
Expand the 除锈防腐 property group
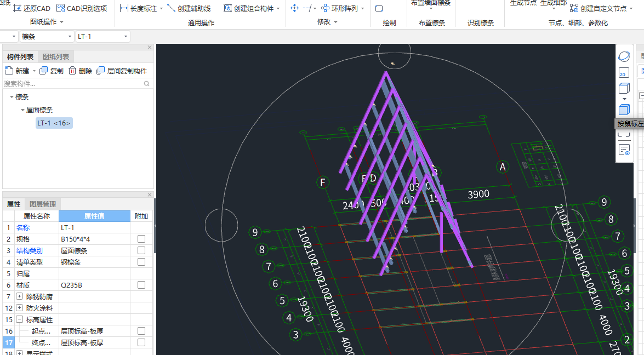coord(19,296)
